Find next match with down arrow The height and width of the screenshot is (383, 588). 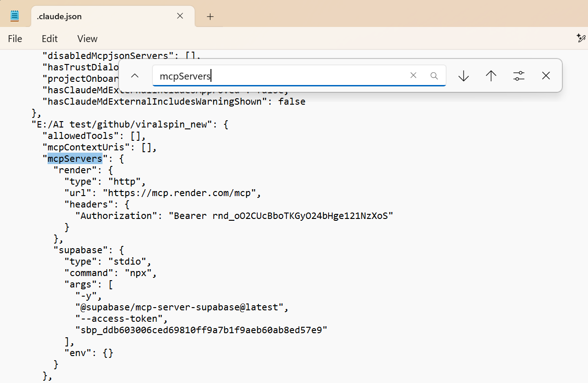tap(464, 76)
